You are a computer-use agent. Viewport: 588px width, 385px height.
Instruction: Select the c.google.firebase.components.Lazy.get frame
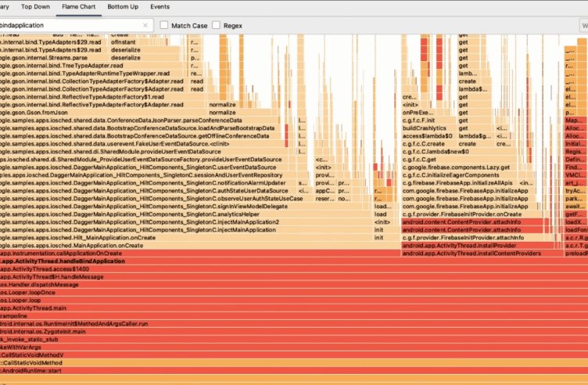[x=468, y=167]
